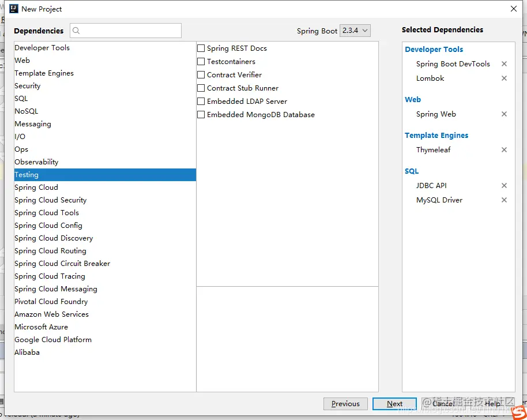Choose Microsoft Azure category

[x=105, y=327]
